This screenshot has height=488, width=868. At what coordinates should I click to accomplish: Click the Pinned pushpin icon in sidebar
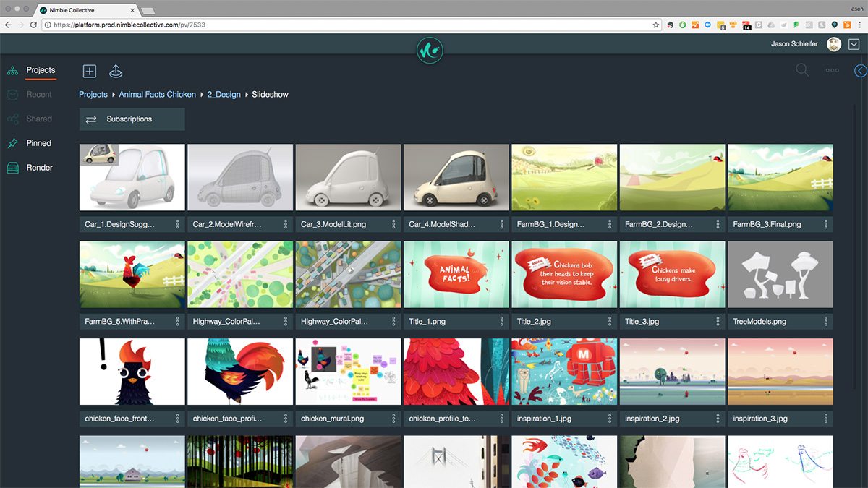point(12,144)
